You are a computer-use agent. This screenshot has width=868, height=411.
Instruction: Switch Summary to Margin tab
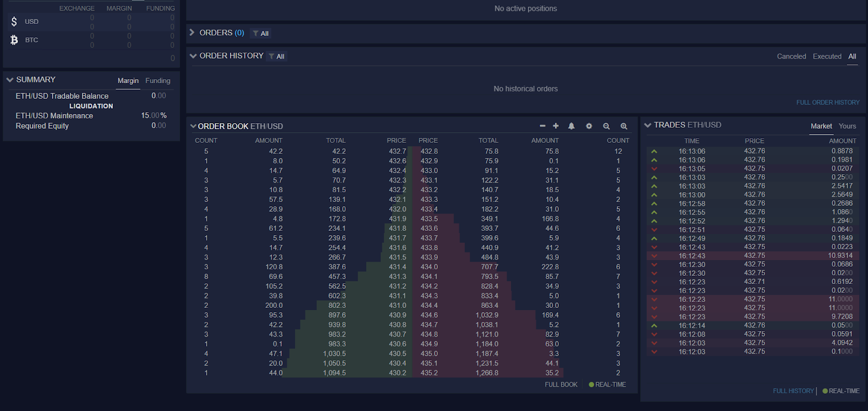point(128,81)
